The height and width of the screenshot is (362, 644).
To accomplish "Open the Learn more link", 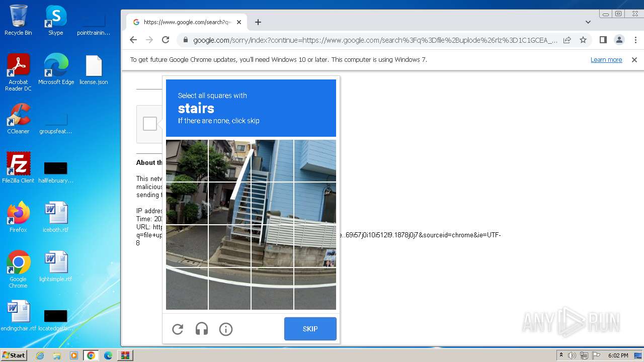I will pyautogui.click(x=606, y=59).
